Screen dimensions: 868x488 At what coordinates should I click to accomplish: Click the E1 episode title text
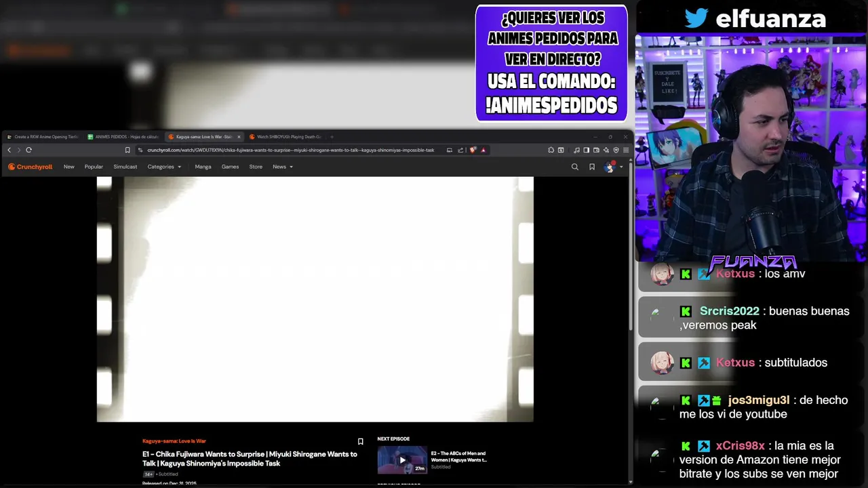pyautogui.click(x=250, y=459)
